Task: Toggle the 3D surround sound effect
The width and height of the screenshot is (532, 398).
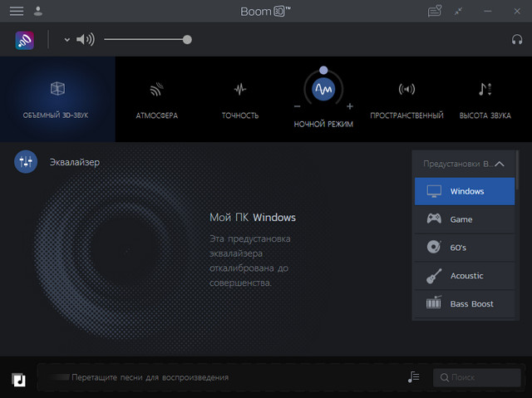Action: coord(57,98)
